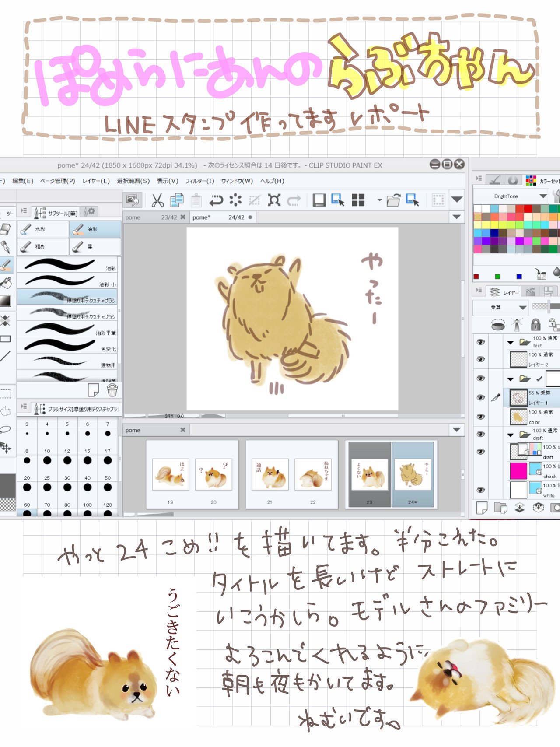Select the 水彩 sub tool group
560x747 pixels.
(x=43, y=229)
